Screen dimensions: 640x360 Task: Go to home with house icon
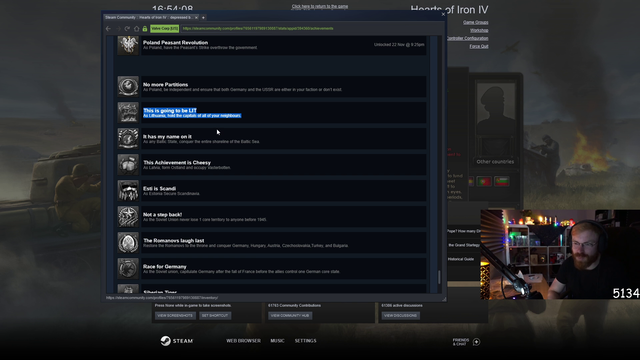click(x=136, y=29)
